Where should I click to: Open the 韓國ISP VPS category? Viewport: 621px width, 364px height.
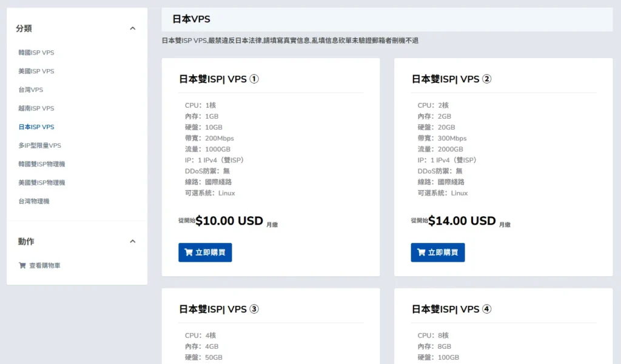coord(36,53)
